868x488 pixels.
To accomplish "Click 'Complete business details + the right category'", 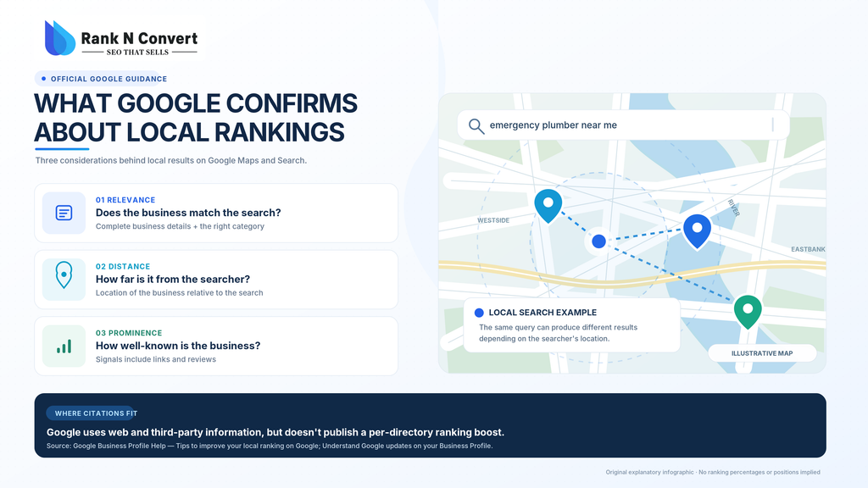I will 180,226.
